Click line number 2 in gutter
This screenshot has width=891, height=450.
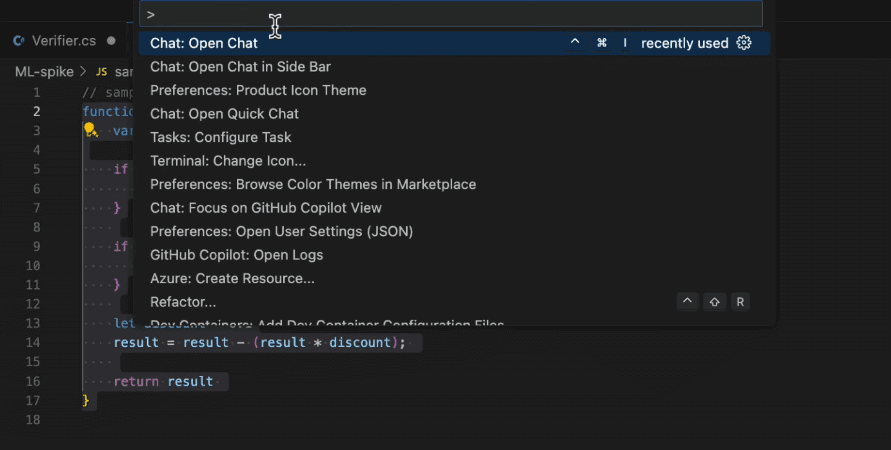[36, 111]
